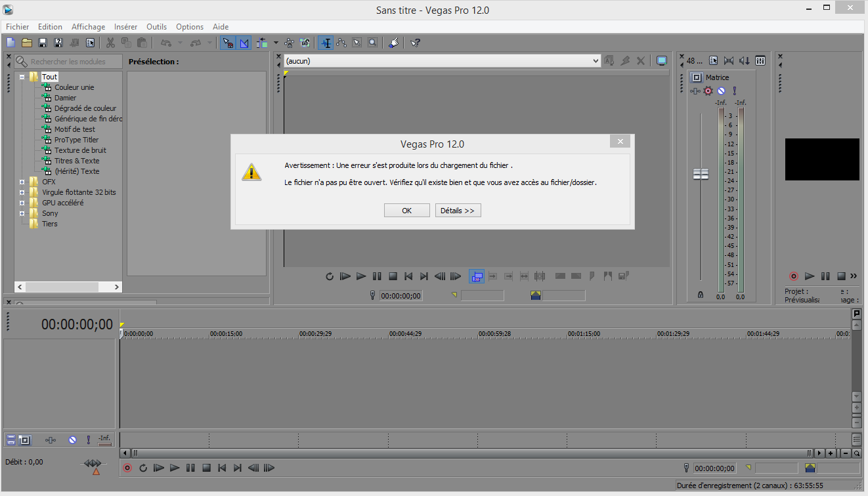Toggle auto crossfades in the toolbar

click(244, 43)
